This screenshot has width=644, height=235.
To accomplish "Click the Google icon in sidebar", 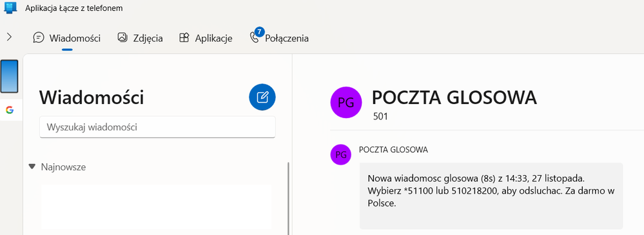I will [10, 110].
